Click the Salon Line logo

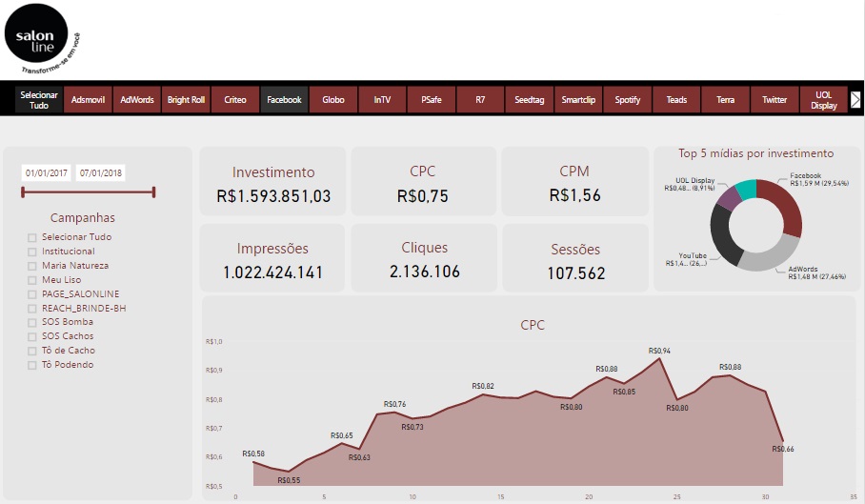coord(42,39)
